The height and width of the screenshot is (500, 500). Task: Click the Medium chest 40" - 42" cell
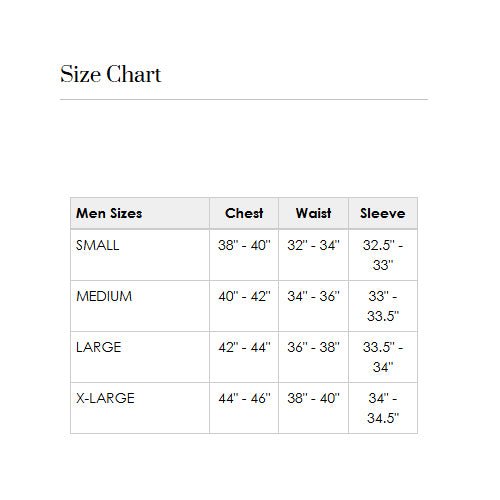[x=244, y=306]
